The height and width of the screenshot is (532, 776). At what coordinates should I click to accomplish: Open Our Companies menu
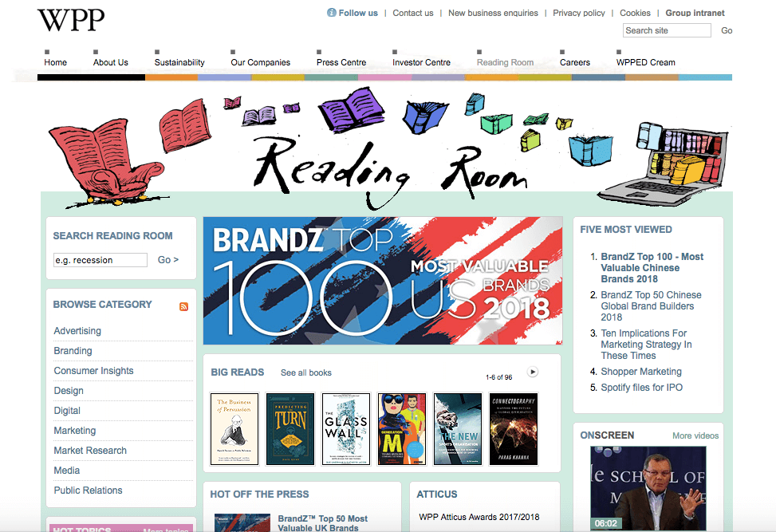click(260, 62)
